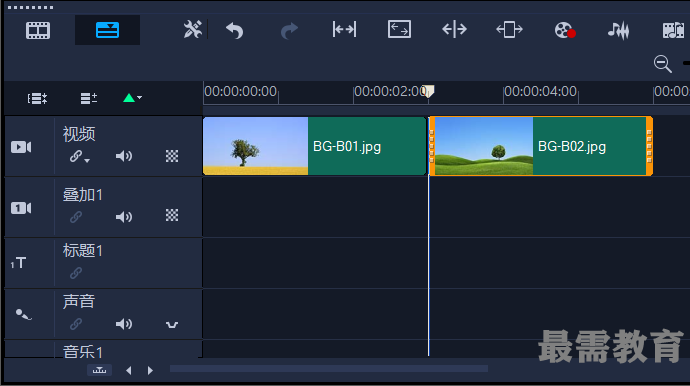Click the Slip tool icon
The width and height of the screenshot is (690, 386).
coord(344,29)
